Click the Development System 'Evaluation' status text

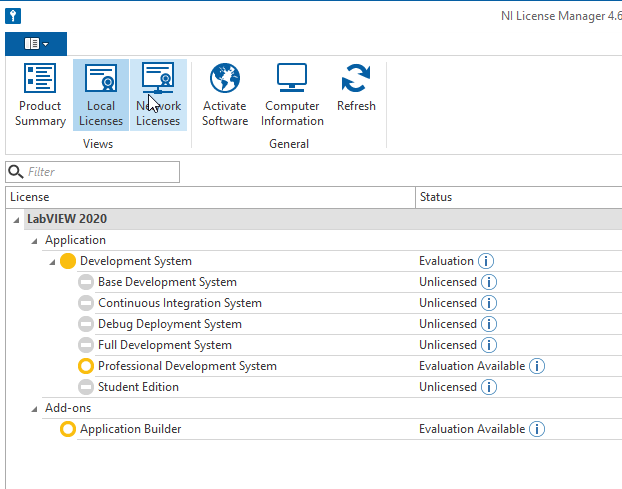[x=446, y=261]
